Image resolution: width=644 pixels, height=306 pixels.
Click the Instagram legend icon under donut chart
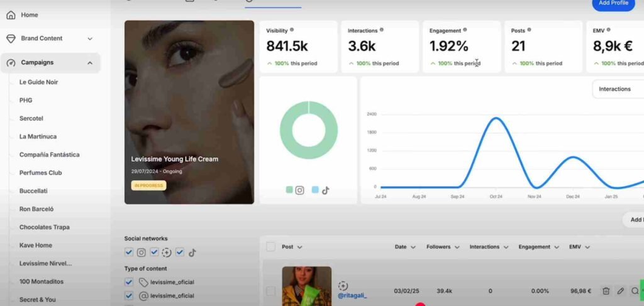click(300, 190)
